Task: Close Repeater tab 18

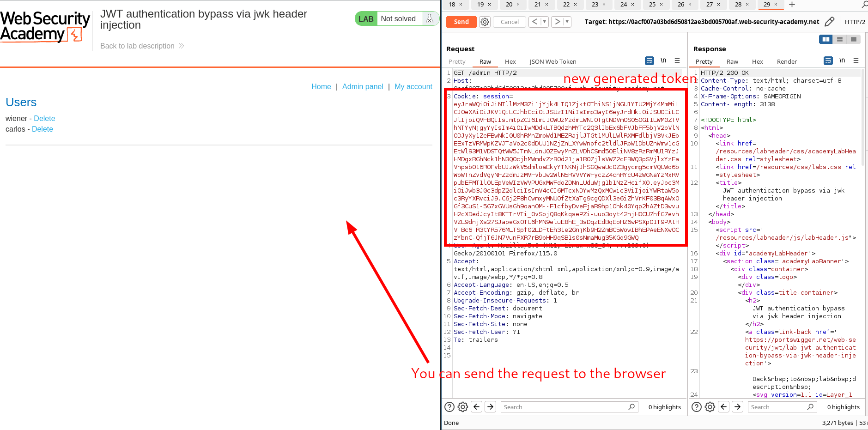Action: 461,5
